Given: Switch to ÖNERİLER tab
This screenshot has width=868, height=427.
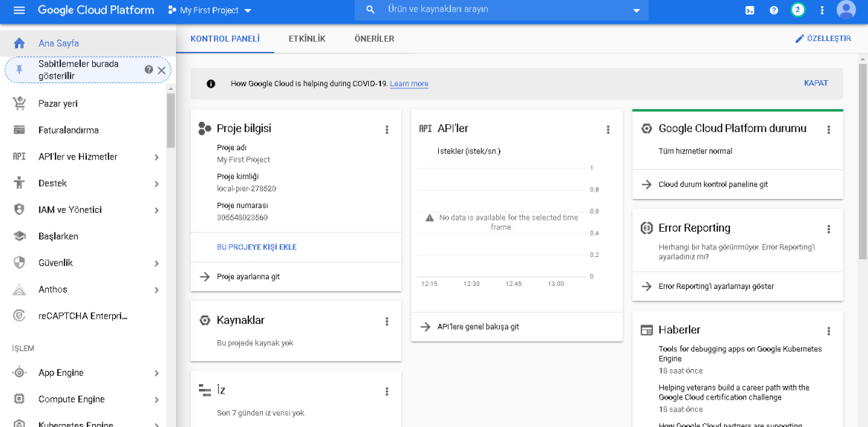Looking at the screenshot, I should pos(374,39).
